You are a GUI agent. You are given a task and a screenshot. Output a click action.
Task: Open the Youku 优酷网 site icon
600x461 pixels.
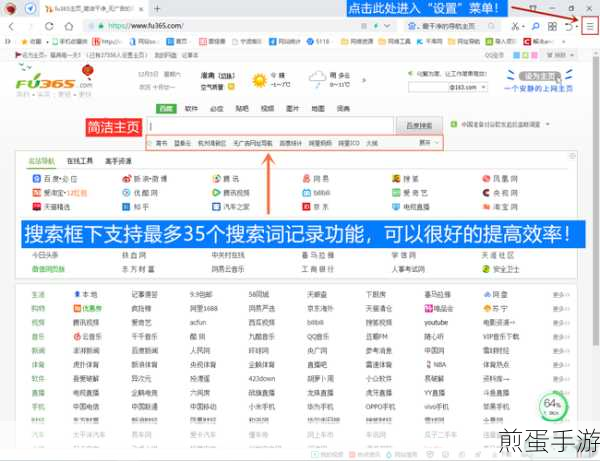click(127, 193)
